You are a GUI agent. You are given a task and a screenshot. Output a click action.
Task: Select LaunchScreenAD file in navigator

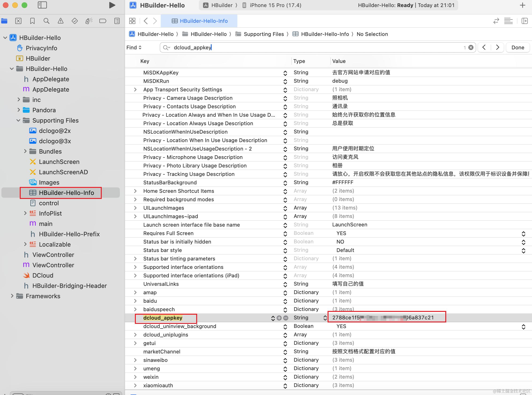(x=63, y=172)
